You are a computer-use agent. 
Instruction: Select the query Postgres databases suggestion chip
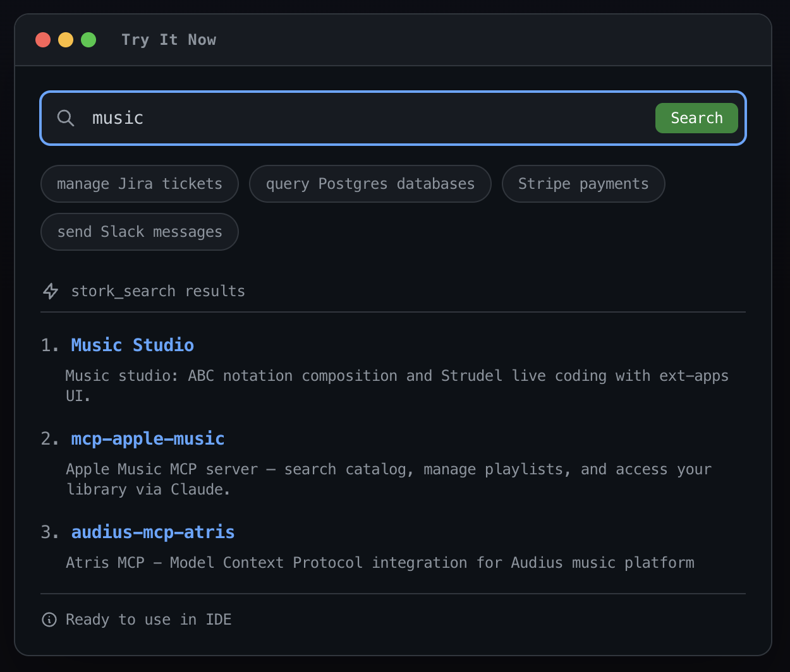[x=370, y=184]
